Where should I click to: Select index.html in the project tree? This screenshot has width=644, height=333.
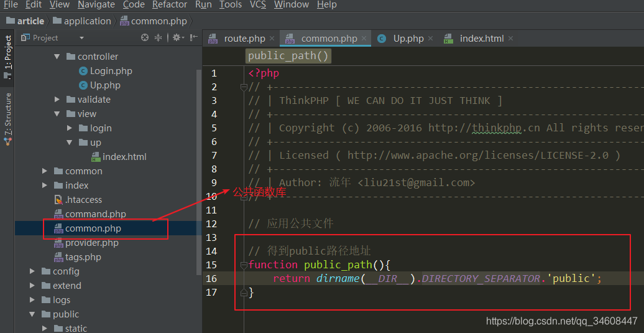(124, 157)
